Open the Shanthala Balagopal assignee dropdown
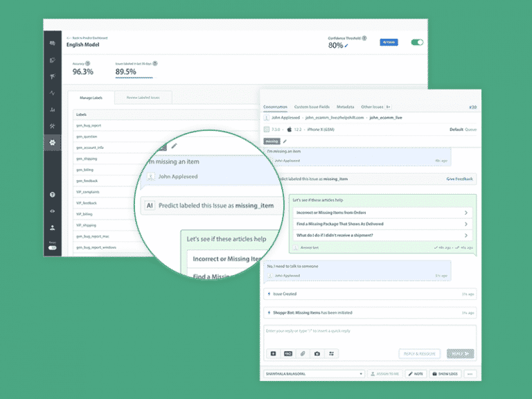 coord(314,374)
